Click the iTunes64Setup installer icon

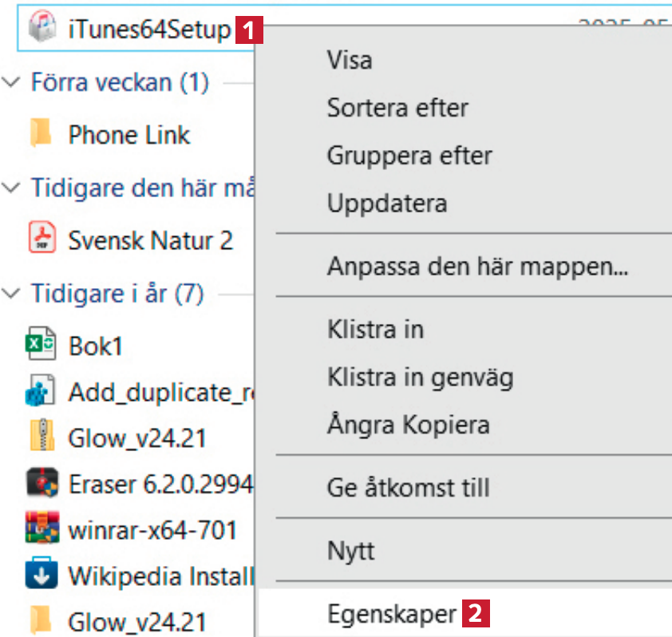click(41, 30)
